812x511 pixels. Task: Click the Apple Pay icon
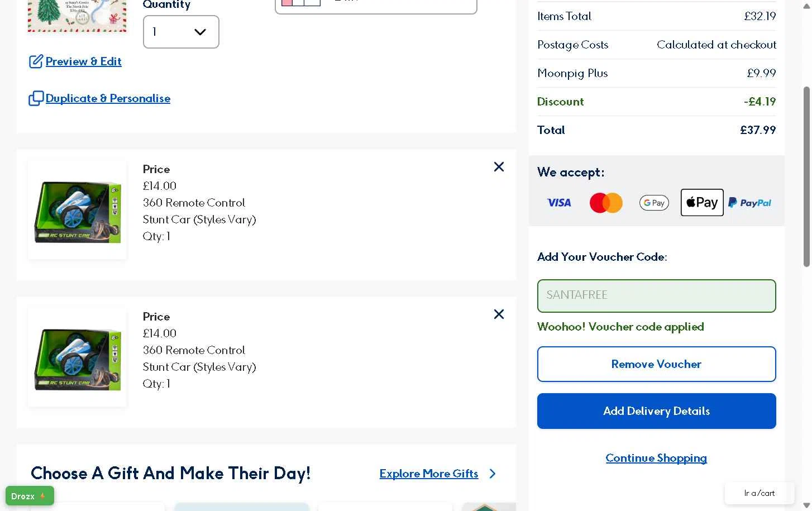[x=702, y=203]
